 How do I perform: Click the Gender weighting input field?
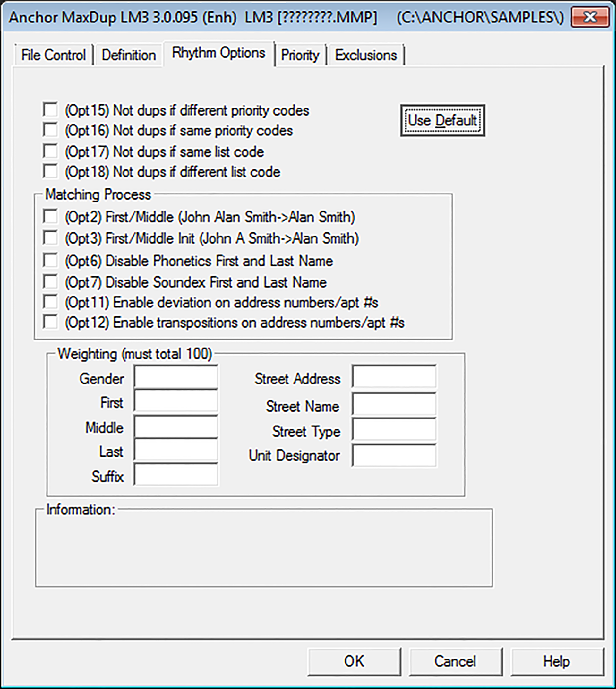[x=176, y=376]
